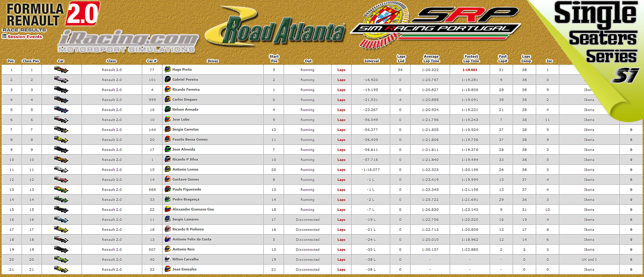
Task: Click Nilton Carvalho's helmet icon
Action: point(168,259)
